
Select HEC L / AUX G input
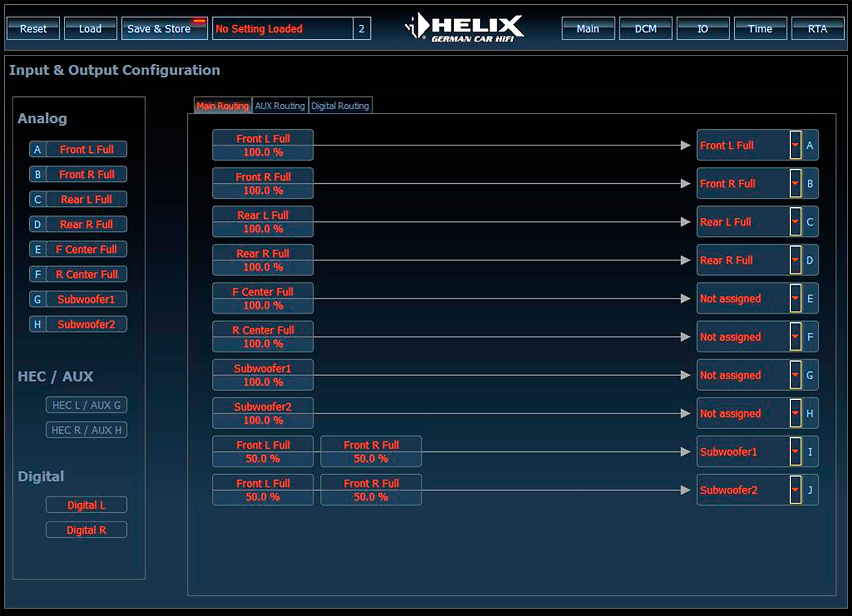(x=86, y=405)
